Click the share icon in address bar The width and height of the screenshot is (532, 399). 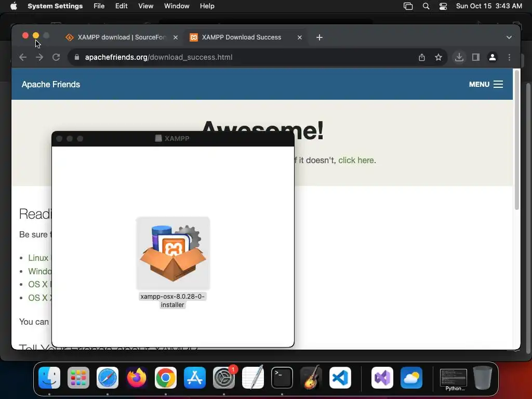click(422, 57)
